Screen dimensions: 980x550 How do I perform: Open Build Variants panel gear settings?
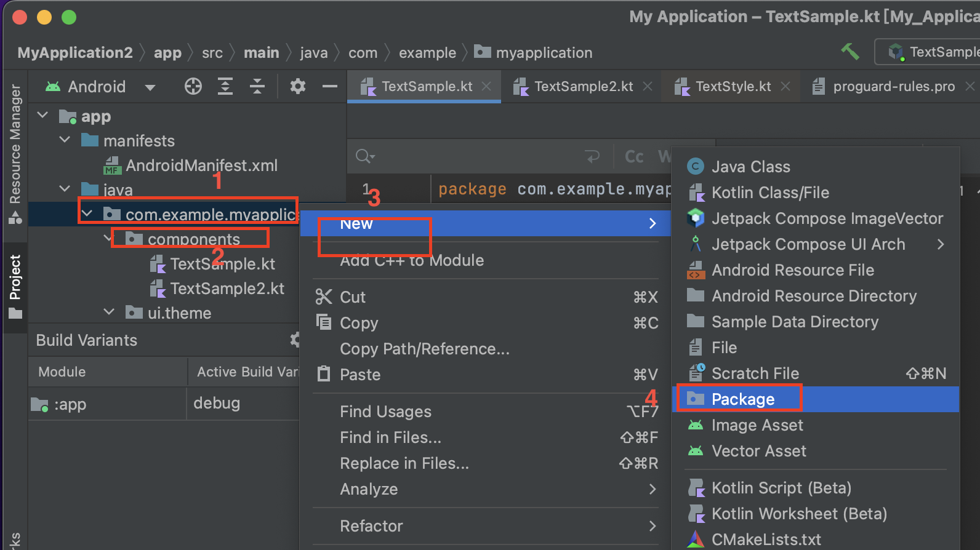[295, 340]
